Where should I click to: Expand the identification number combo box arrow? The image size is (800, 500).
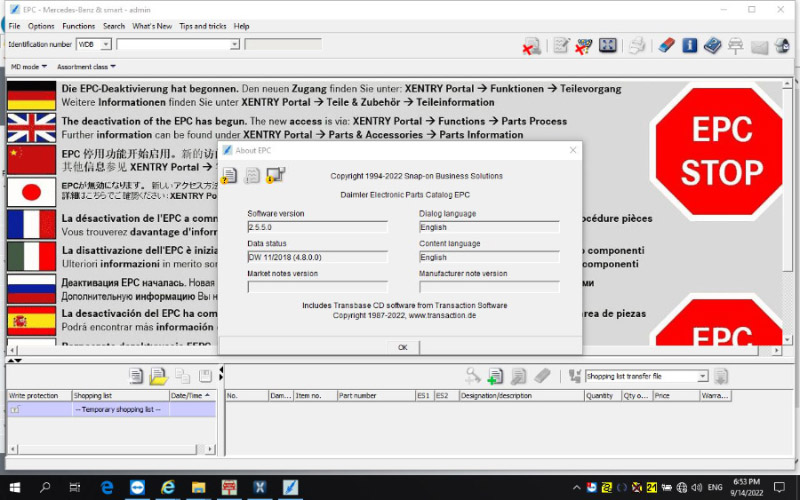[x=234, y=44]
